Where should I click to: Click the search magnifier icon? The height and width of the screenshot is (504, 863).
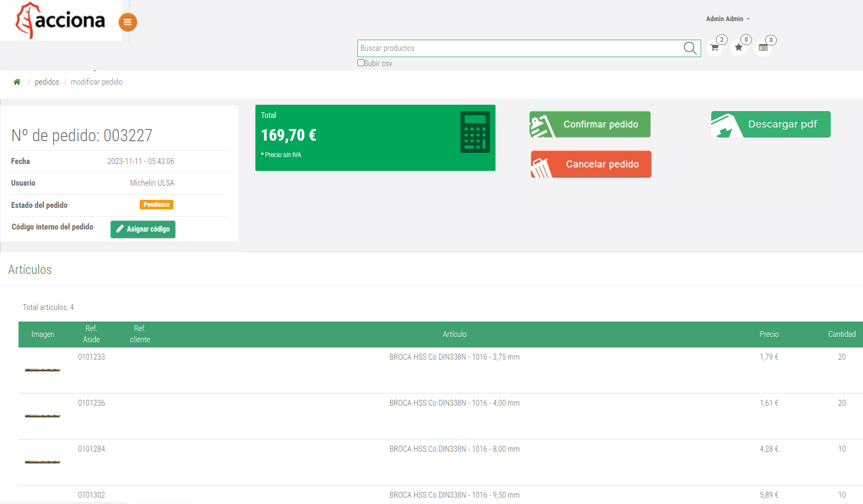coord(690,48)
